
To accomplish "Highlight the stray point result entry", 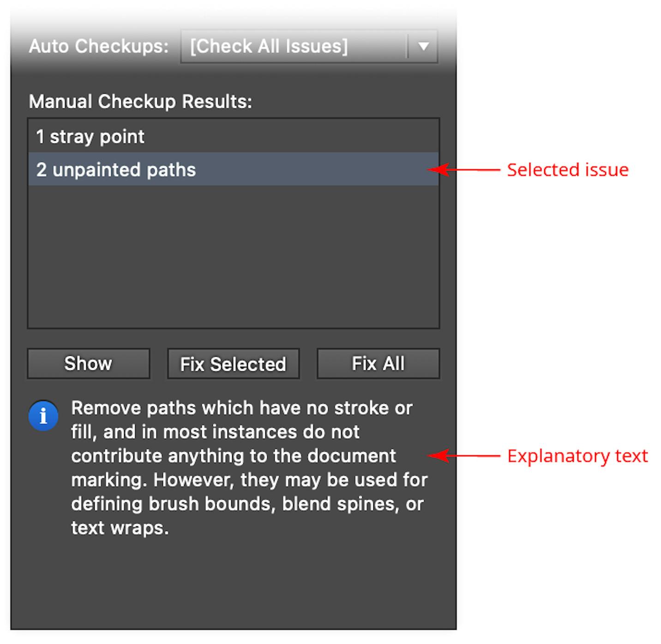I will 185,136.
